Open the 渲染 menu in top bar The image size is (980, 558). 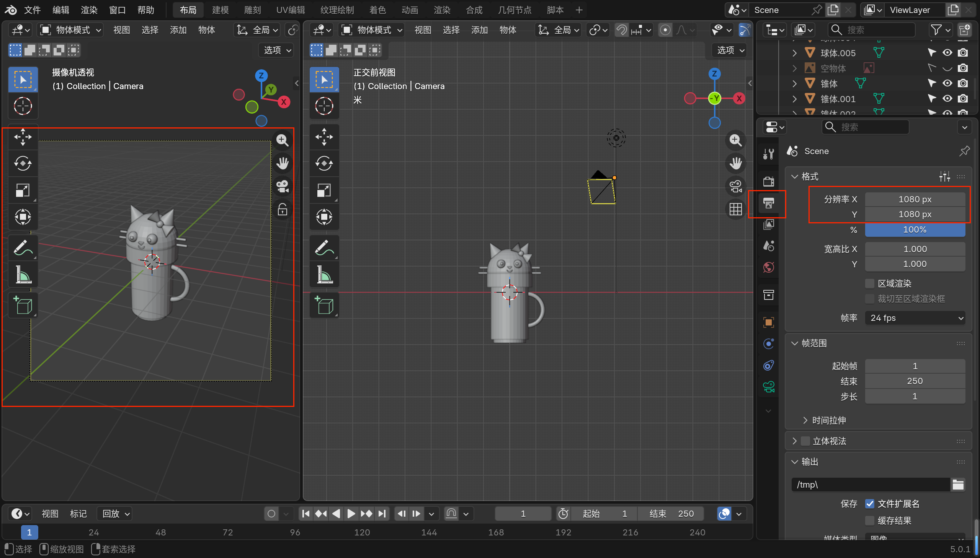coord(89,10)
